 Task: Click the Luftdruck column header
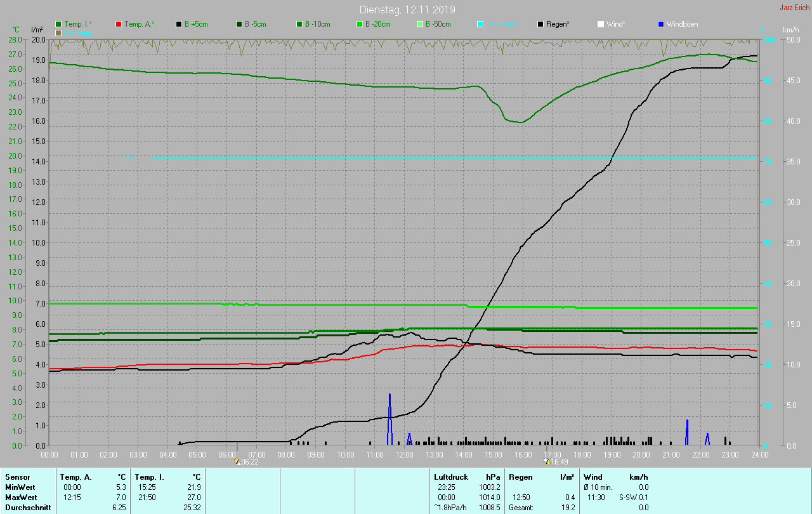[450, 477]
